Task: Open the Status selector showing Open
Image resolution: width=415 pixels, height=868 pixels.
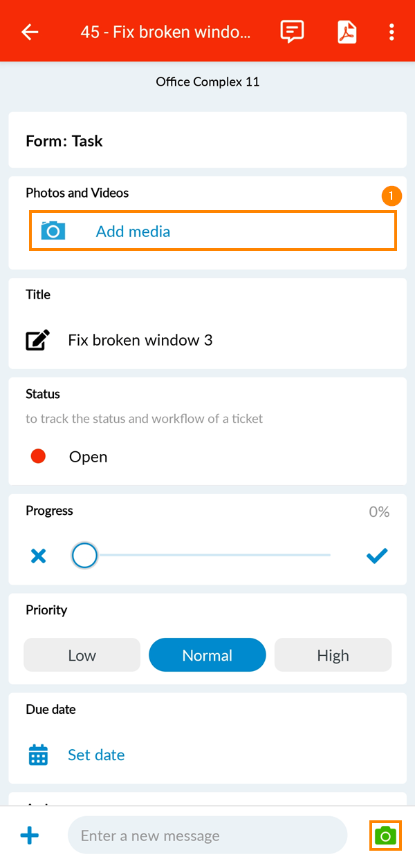Action: pos(88,457)
